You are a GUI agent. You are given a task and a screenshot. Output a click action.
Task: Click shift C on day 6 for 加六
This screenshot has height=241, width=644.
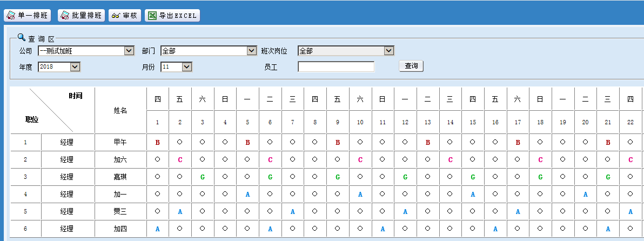pos(270,160)
